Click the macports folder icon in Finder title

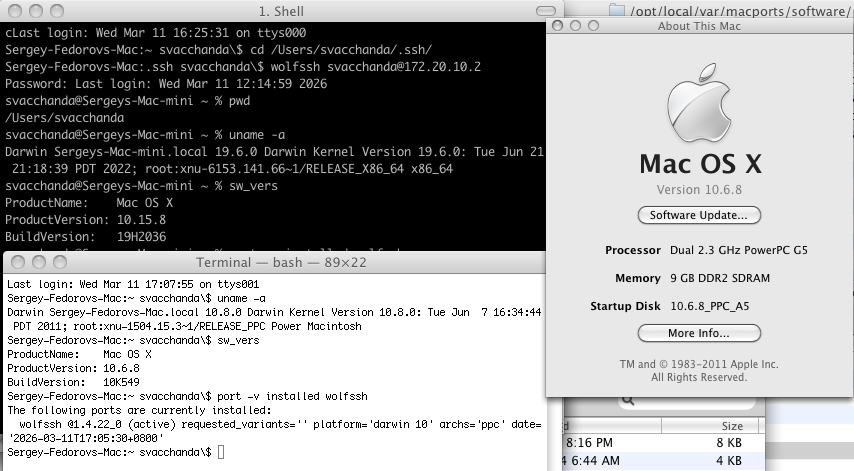click(617, 10)
